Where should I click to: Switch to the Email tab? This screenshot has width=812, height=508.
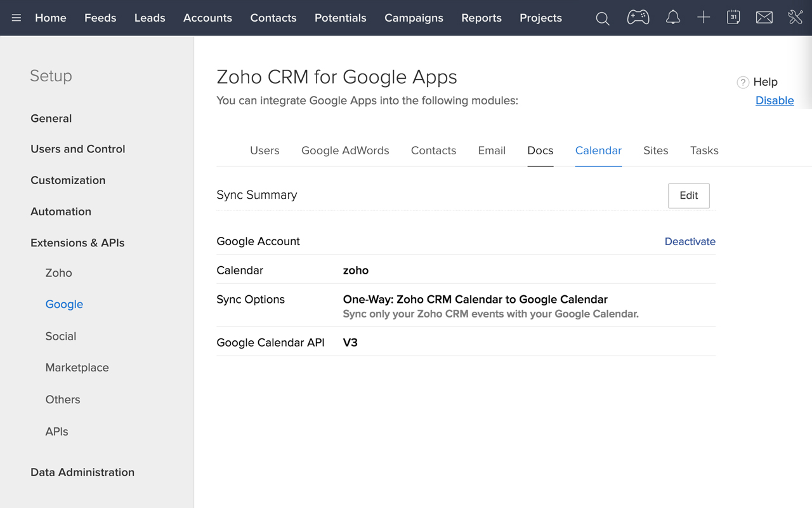492,150
